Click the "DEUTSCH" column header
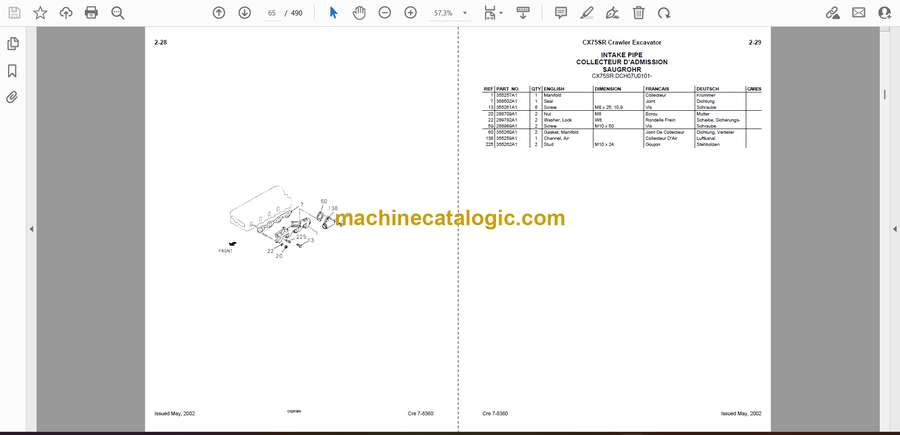The width and height of the screenshot is (900, 435). click(x=708, y=89)
